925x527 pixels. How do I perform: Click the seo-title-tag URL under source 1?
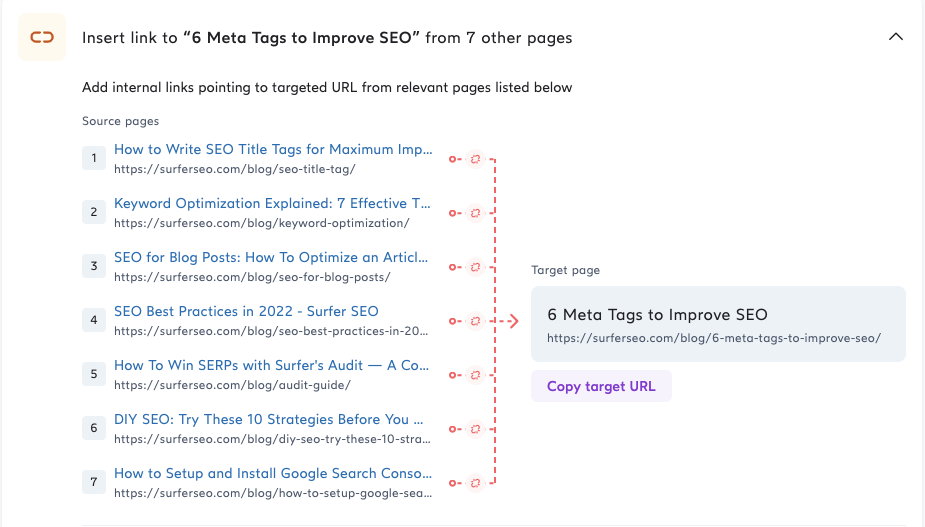pos(235,169)
